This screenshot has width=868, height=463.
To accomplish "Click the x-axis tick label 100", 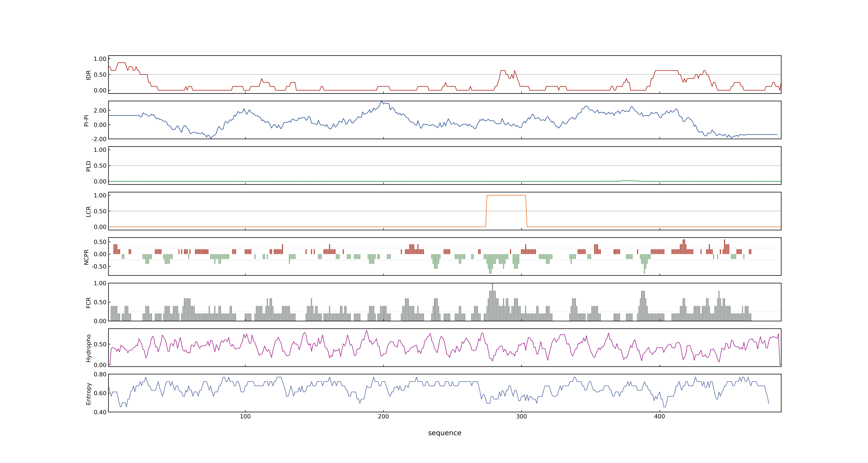I will tap(245, 416).
